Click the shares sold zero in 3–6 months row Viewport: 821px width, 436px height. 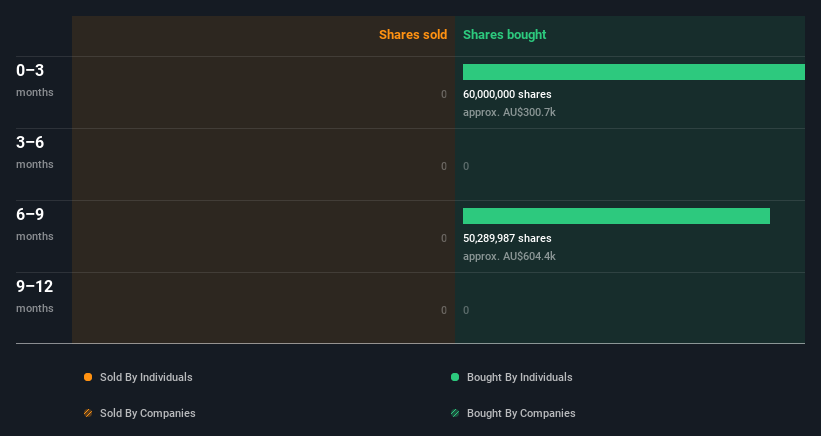(444, 166)
